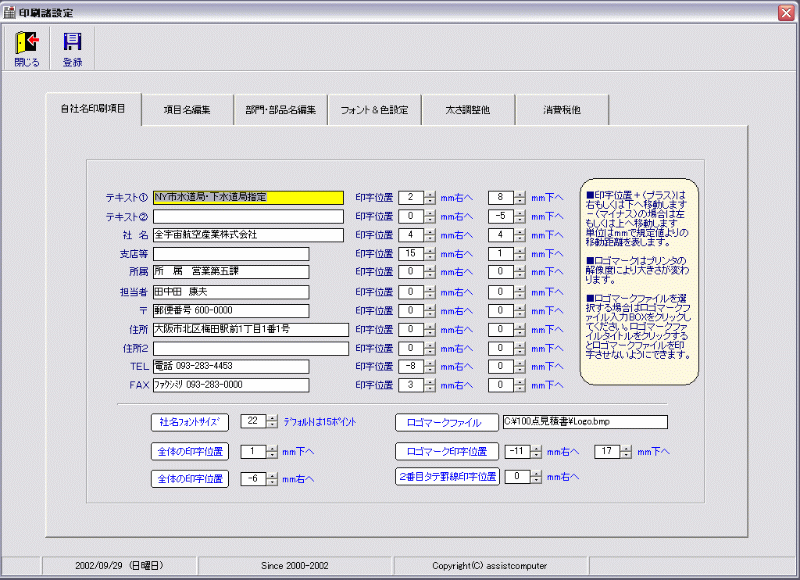
Task: Click the 所属 field showing 営業第五課
Action: 231,272
